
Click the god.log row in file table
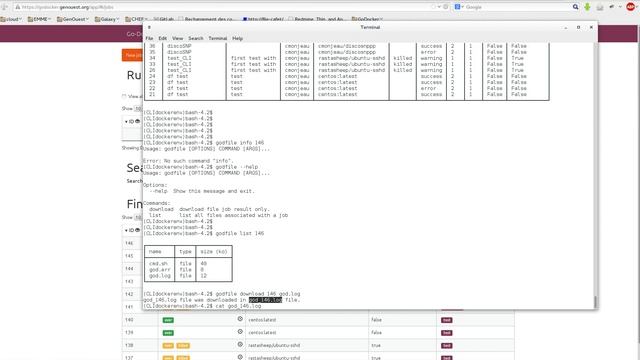click(x=188, y=276)
